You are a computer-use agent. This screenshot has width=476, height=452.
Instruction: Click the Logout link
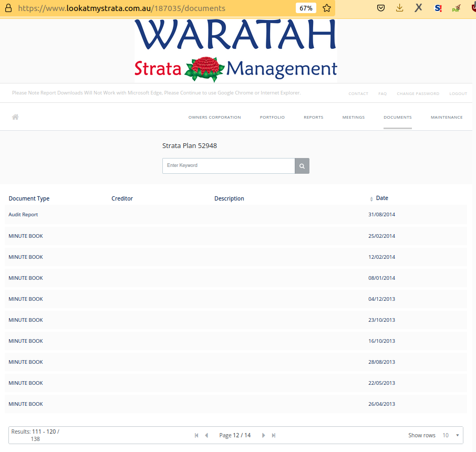click(458, 94)
